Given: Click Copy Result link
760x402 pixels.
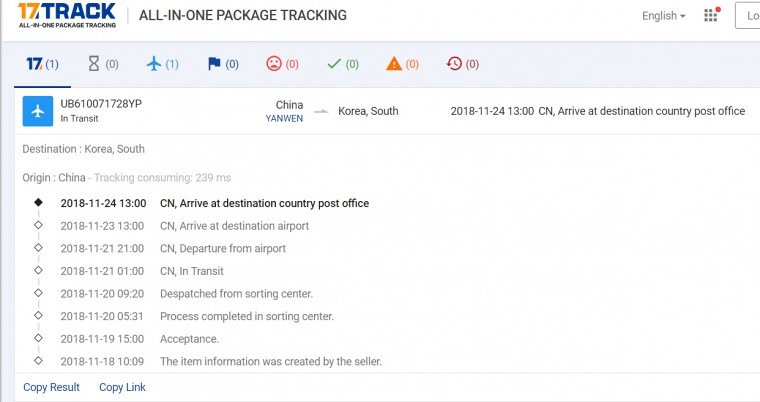Looking at the screenshot, I should point(51,387).
